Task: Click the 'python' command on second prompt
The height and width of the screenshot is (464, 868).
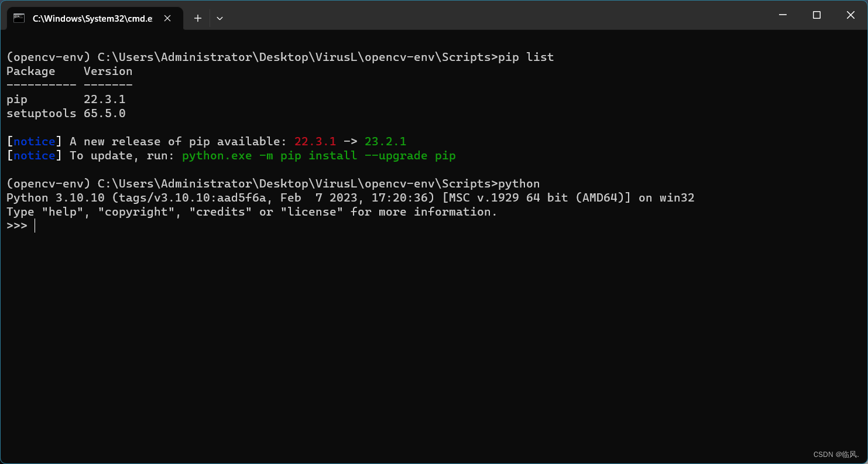Action: (519, 184)
